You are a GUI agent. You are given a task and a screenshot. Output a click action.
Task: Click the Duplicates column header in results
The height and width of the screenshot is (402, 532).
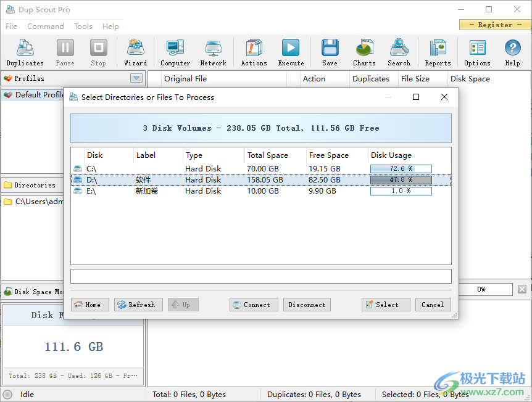(x=374, y=79)
